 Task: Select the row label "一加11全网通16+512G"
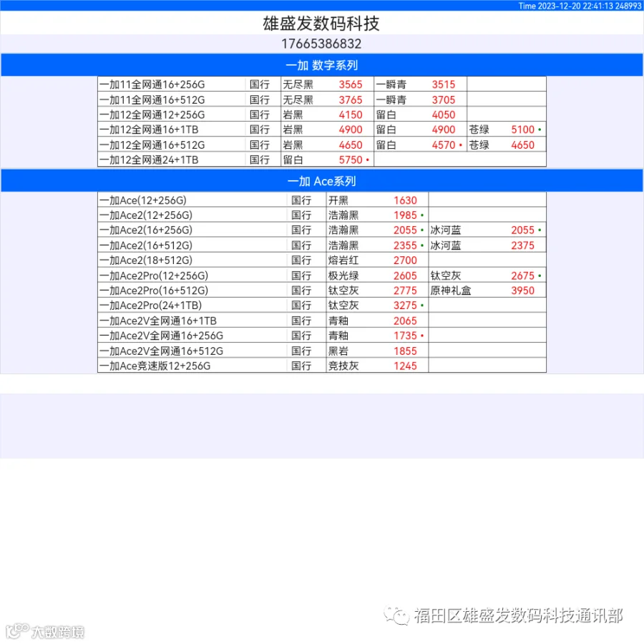pos(152,99)
